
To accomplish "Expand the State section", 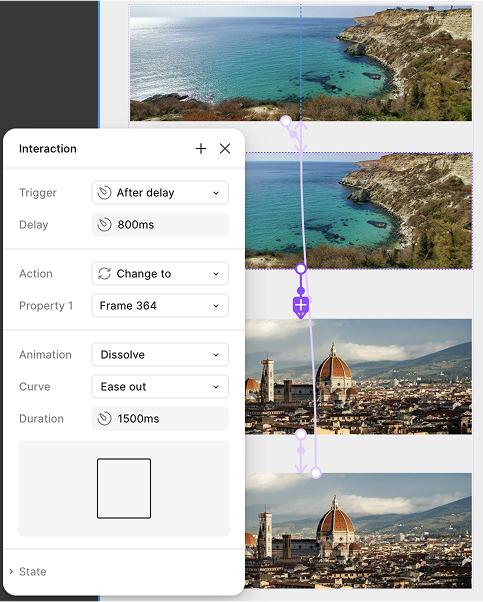I will pyautogui.click(x=28, y=572).
